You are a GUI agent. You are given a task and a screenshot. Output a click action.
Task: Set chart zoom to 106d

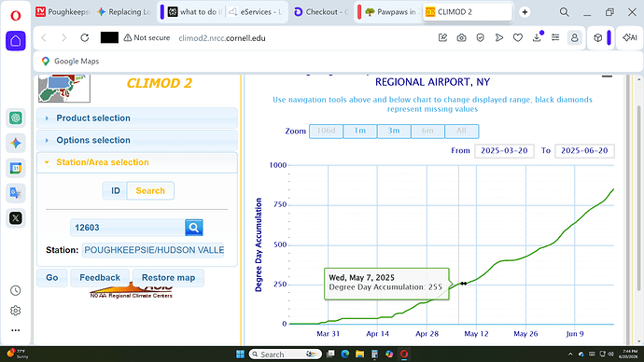click(x=326, y=131)
